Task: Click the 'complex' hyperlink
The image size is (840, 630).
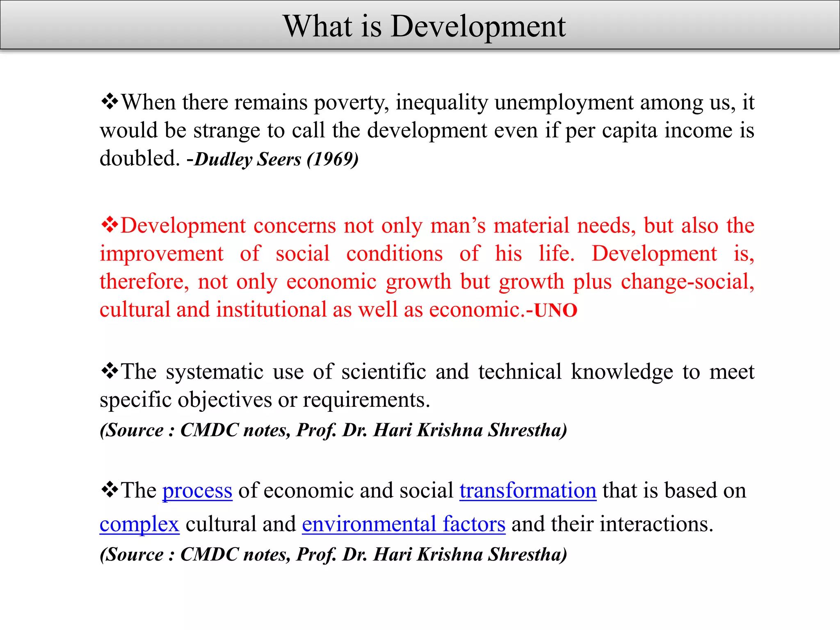Action: pyautogui.click(x=139, y=525)
